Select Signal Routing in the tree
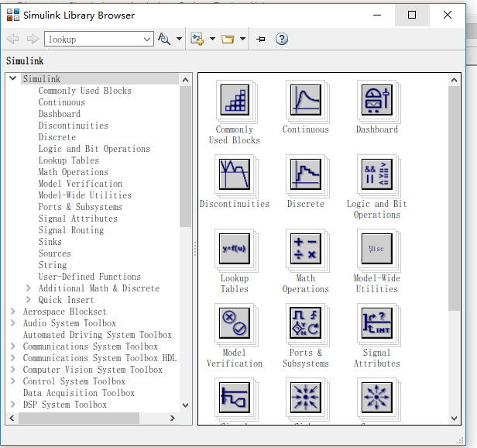477x448 pixels. [x=70, y=230]
